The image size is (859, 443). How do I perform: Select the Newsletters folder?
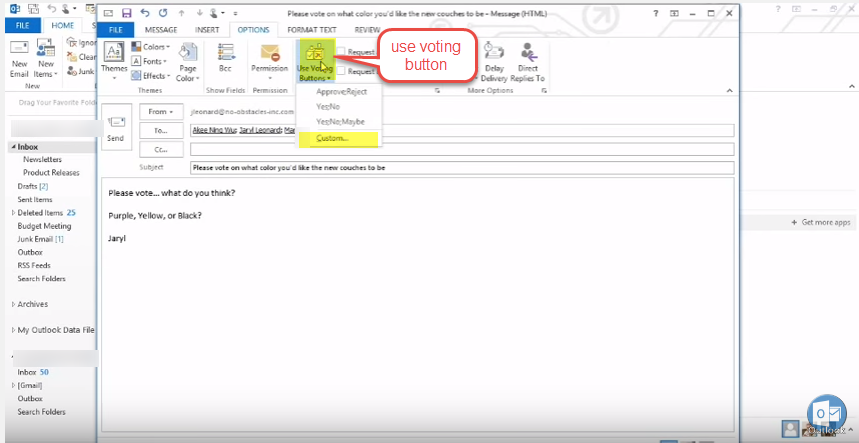click(42, 159)
